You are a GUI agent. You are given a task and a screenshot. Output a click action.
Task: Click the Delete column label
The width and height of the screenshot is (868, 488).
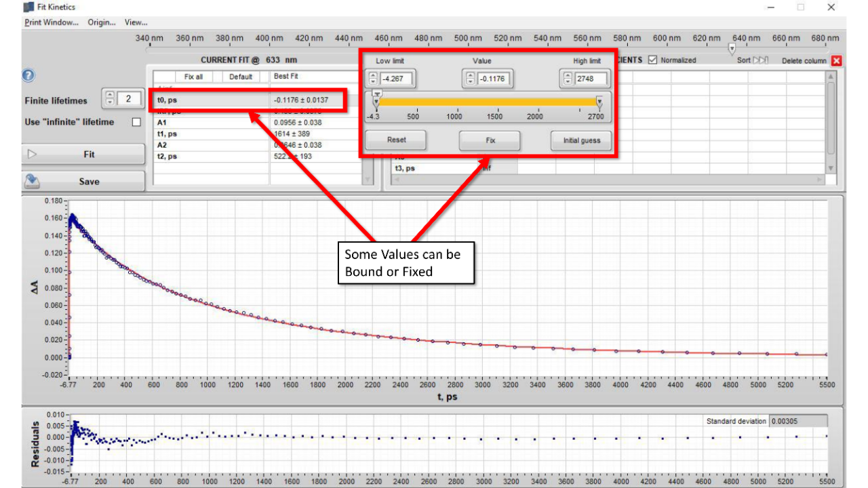pyautogui.click(x=804, y=60)
